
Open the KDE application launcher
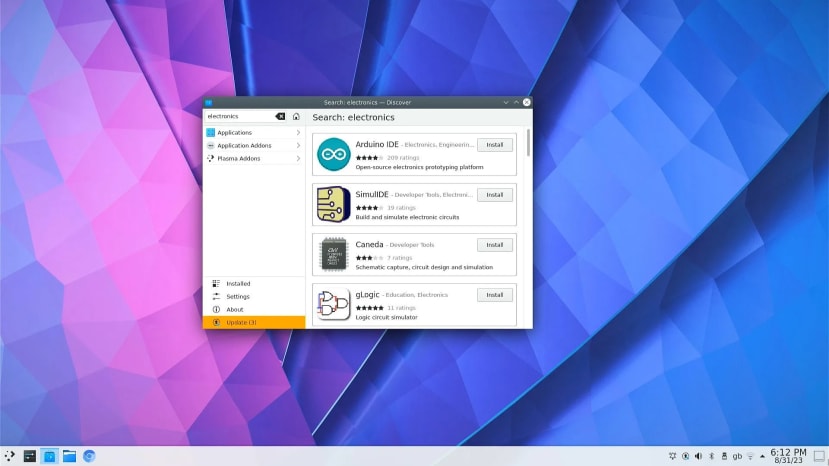click(x=10, y=455)
